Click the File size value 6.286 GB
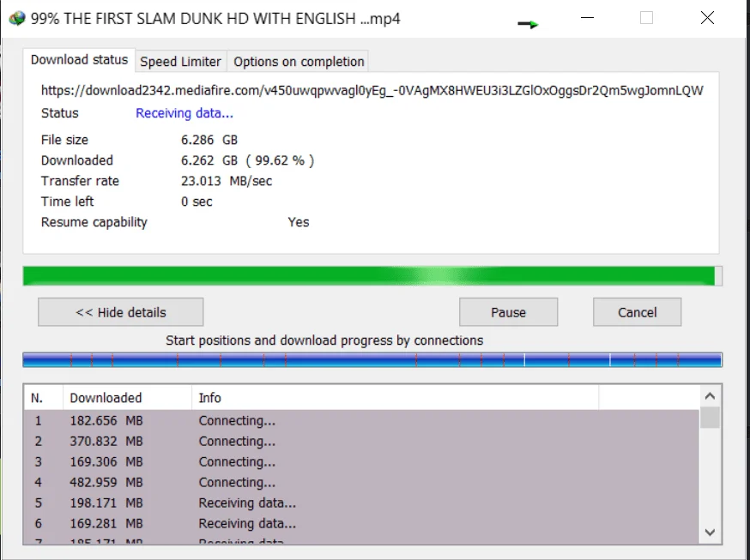 (209, 140)
